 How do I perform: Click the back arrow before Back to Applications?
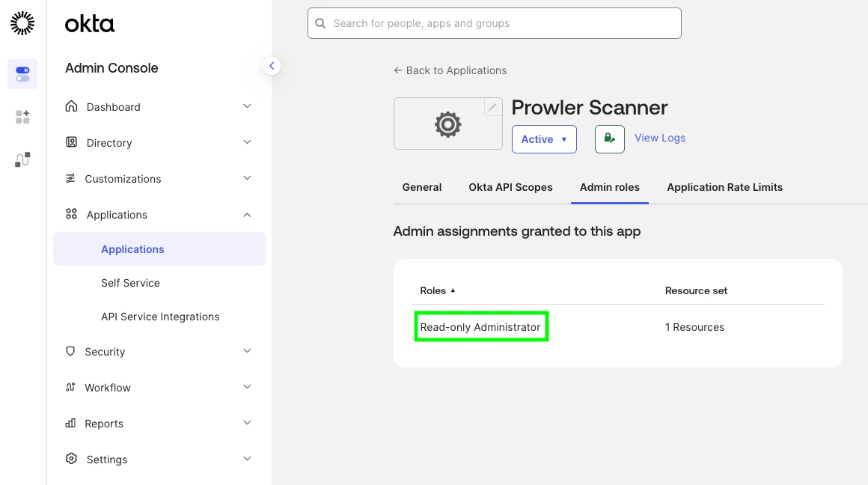(397, 70)
